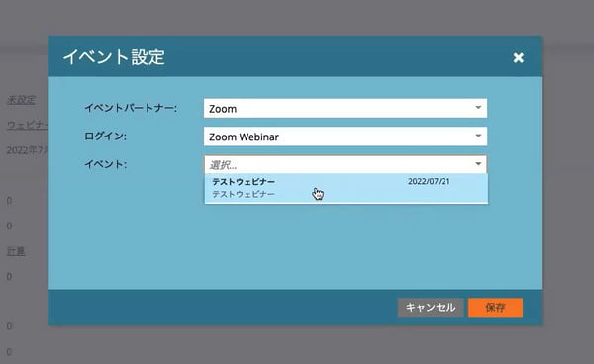Click the Zoom event partner field
Viewport: 594px width, 364px height.
point(346,108)
